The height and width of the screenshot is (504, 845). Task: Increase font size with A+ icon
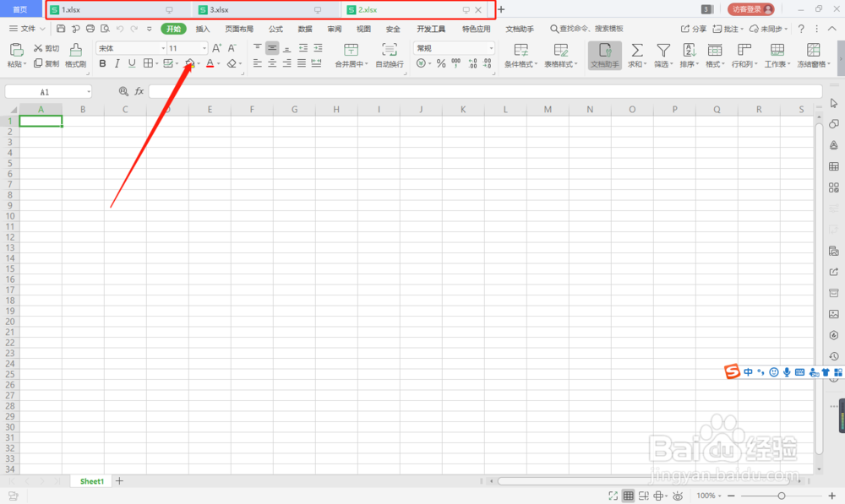pyautogui.click(x=216, y=48)
